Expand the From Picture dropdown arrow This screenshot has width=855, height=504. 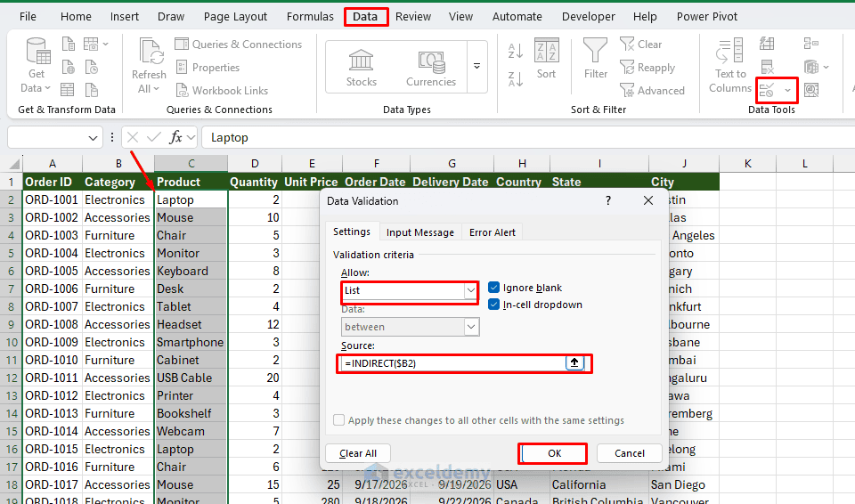pos(106,44)
